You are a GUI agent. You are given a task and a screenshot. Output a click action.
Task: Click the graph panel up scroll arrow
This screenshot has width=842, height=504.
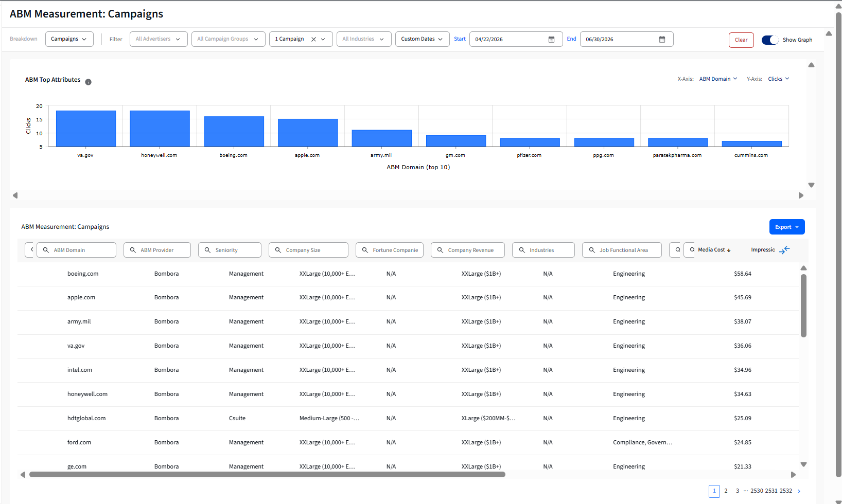[x=811, y=65]
